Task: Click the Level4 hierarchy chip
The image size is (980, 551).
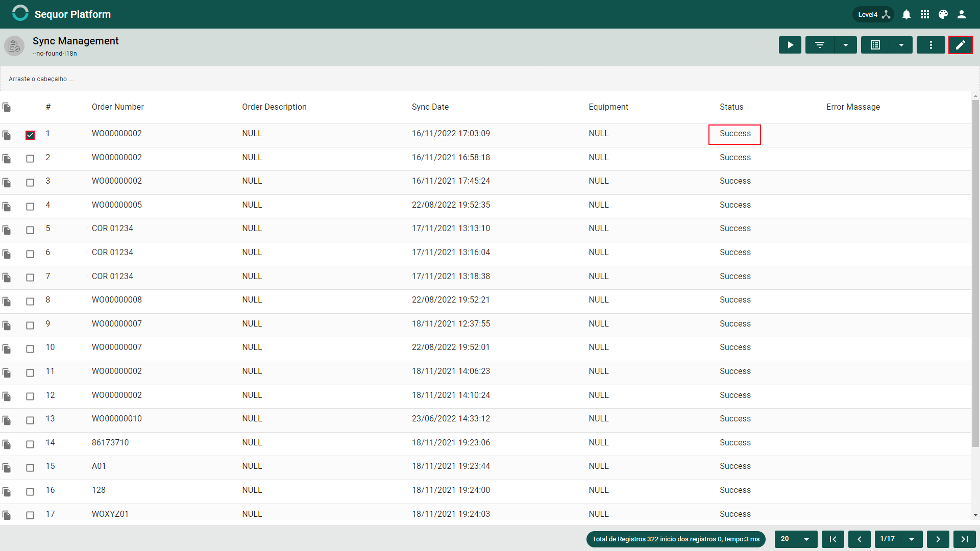Action: (873, 14)
